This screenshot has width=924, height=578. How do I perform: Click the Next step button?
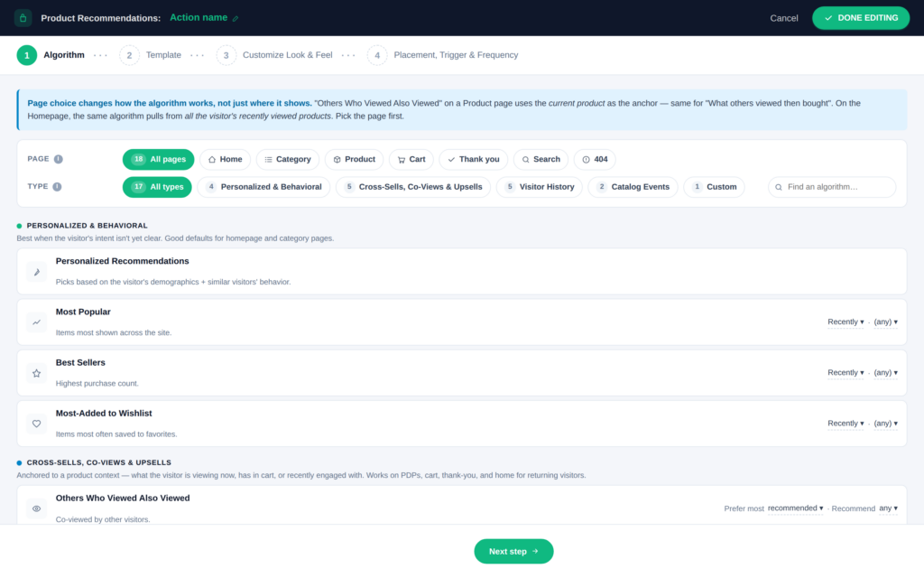[x=513, y=552]
